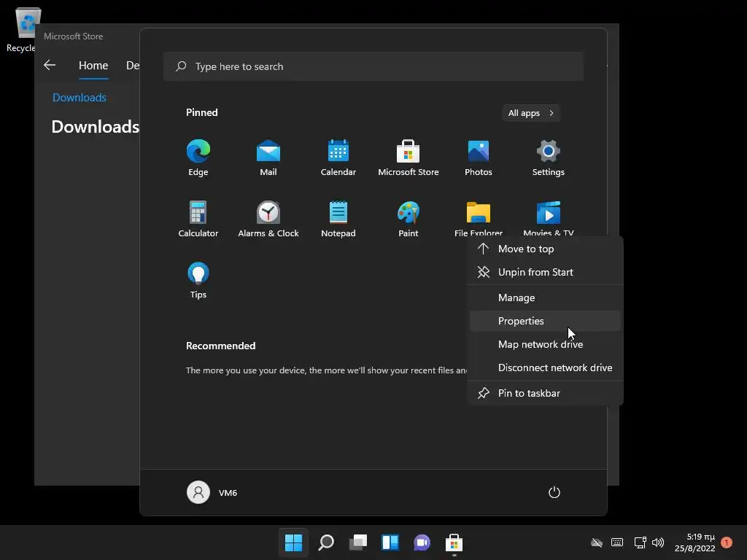Launch the Notepad app
This screenshot has width=747, height=560.
(338, 219)
